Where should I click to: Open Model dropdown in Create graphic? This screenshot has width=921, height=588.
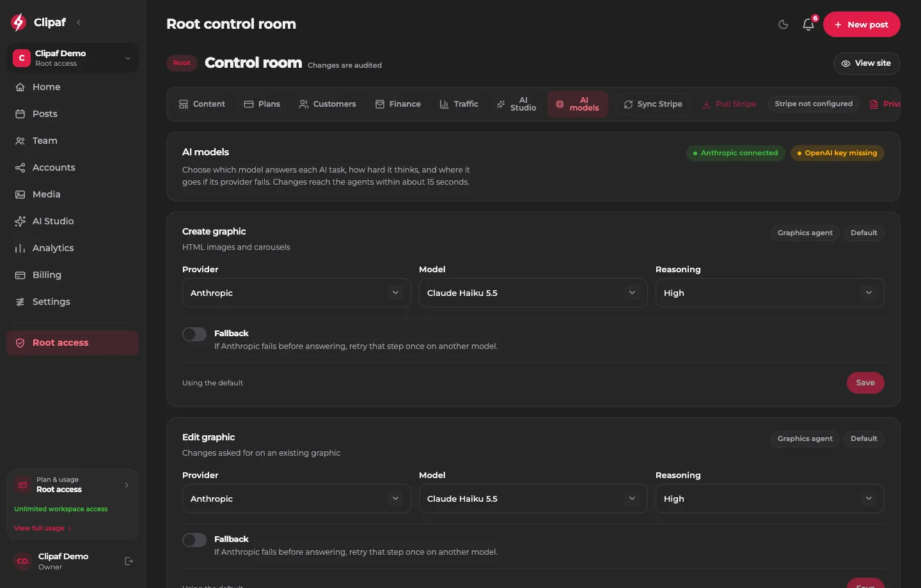533,293
